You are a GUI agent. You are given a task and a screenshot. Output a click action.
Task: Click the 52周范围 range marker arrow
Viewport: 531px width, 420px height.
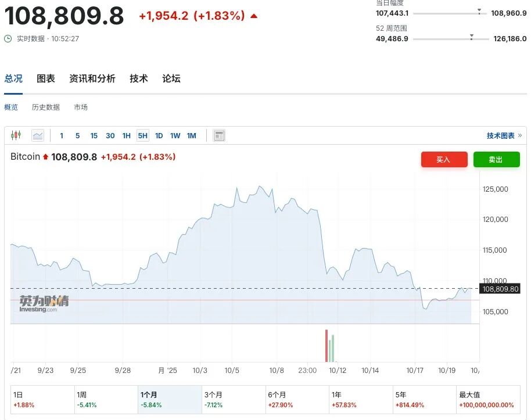coord(471,35)
